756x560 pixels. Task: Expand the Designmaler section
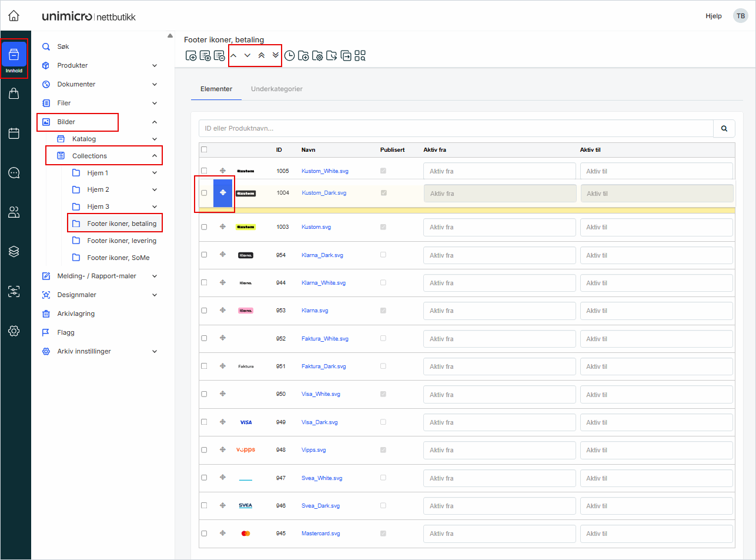pos(155,295)
